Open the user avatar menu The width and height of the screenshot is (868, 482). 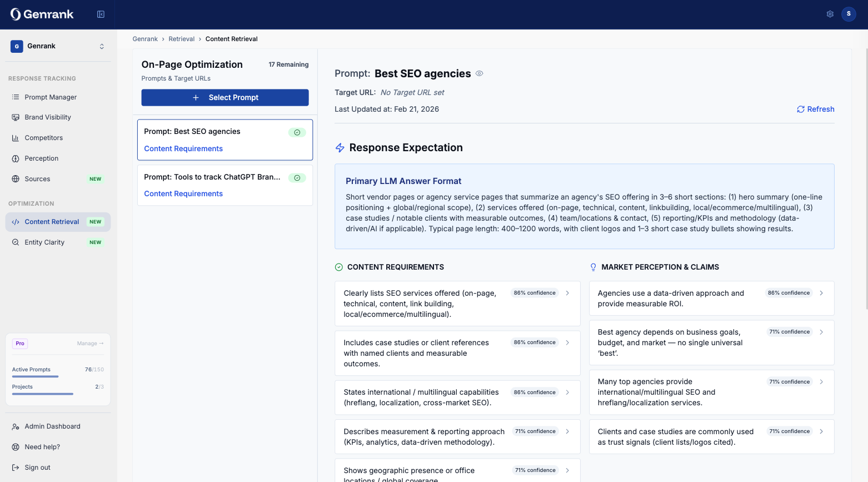click(x=849, y=14)
